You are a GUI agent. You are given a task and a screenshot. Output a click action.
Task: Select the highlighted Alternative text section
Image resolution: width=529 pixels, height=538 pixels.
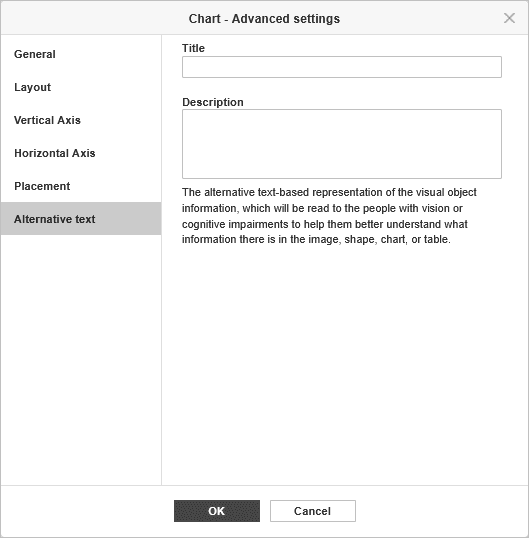click(x=81, y=219)
